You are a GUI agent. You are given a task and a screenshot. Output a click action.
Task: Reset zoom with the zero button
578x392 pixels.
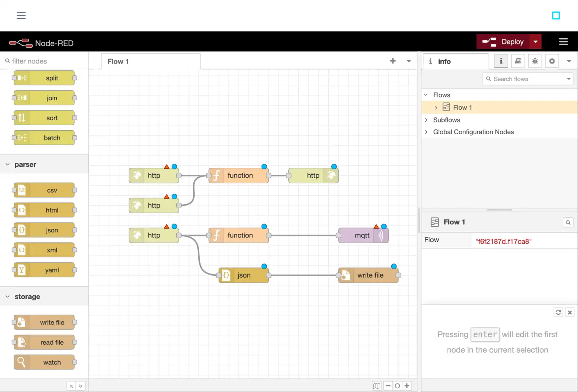click(x=397, y=386)
